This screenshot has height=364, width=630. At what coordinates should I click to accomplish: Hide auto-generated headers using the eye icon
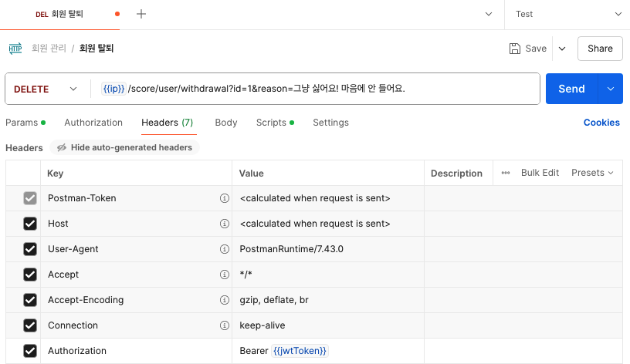(x=62, y=147)
